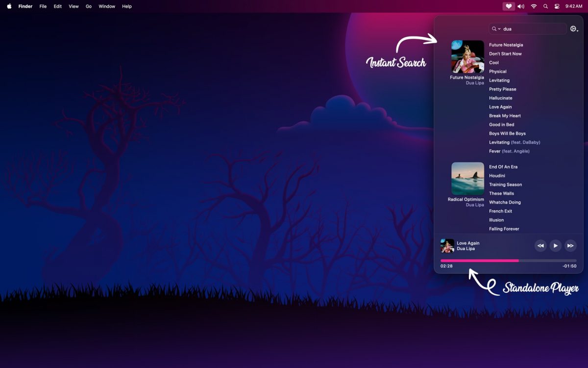Image resolution: width=588 pixels, height=368 pixels.
Task: Click the heart app icon in menu bar
Action: (509, 6)
